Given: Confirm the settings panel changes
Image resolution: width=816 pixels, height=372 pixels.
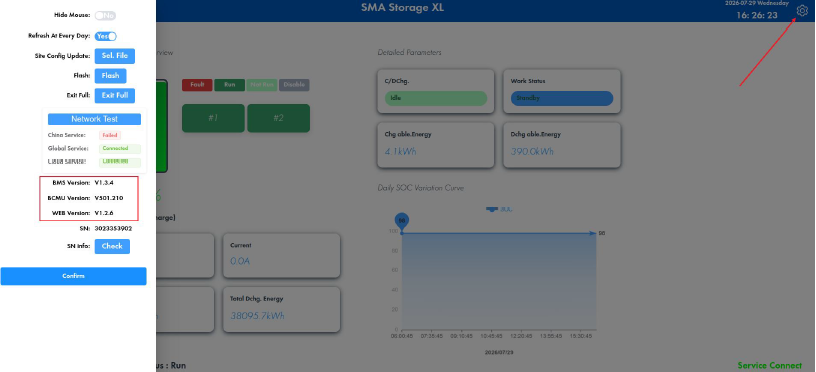Looking at the screenshot, I should 73,276.
